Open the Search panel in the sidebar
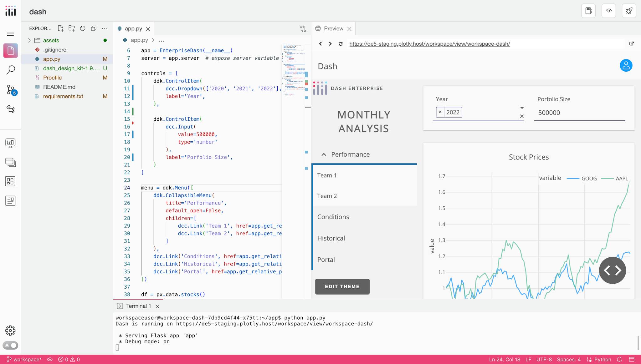 point(11,69)
